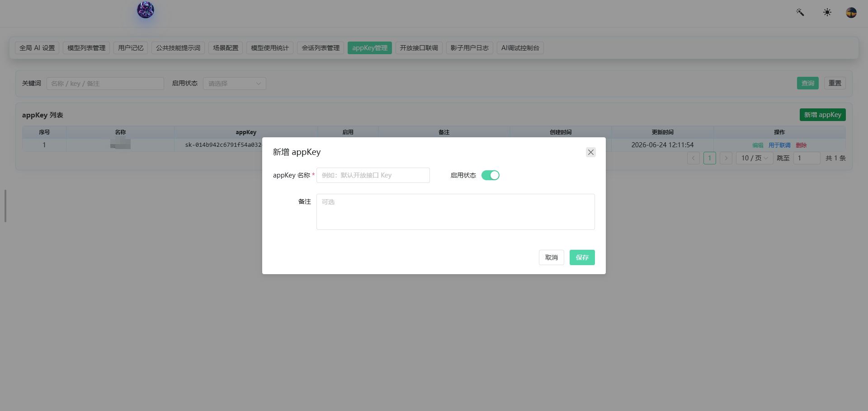Viewport: 868px width, 411px height.
Task: Focus the 跳至 page jump input
Action: [x=807, y=158]
